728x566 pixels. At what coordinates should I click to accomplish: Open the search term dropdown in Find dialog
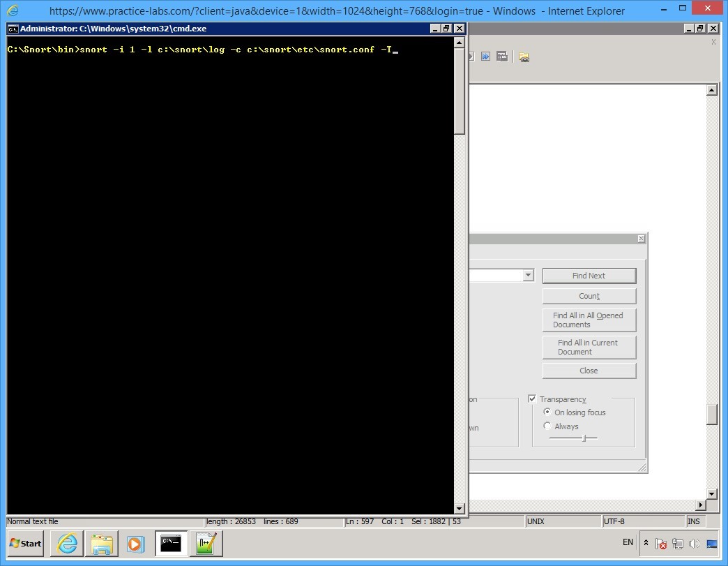pos(528,275)
